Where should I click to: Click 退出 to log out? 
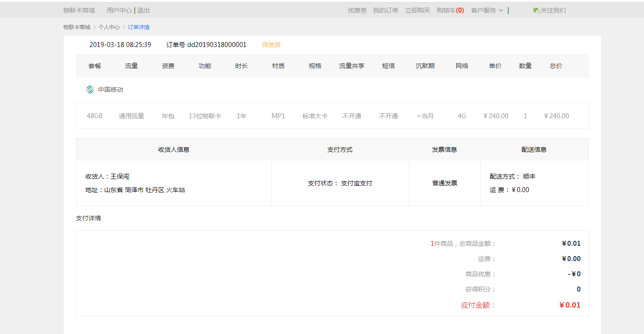[x=143, y=10]
